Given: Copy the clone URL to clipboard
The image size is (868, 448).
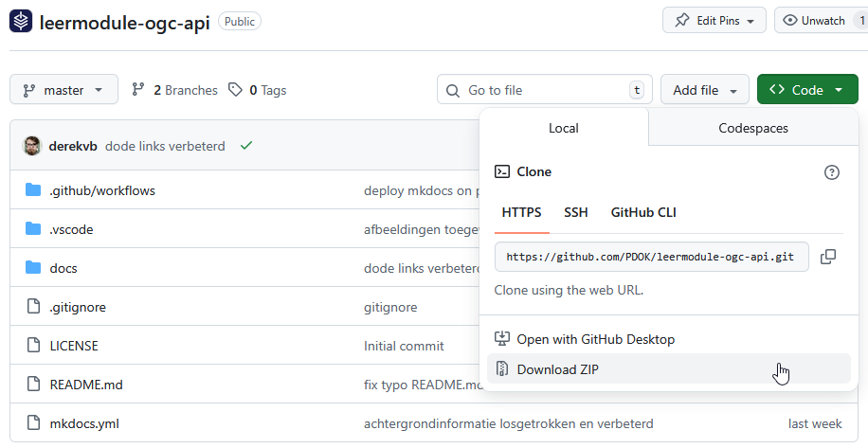Looking at the screenshot, I should coord(828,257).
